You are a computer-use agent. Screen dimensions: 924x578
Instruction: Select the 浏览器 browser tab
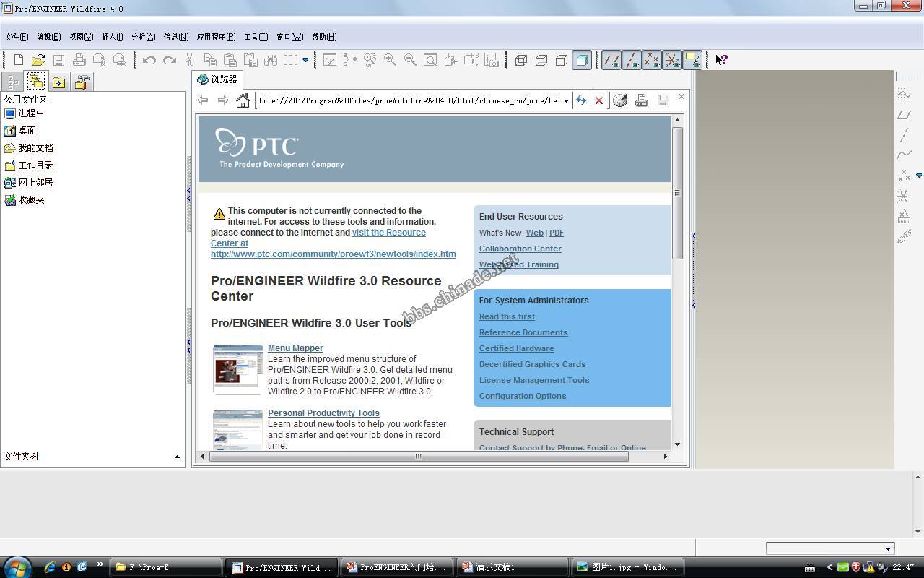coord(217,79)
